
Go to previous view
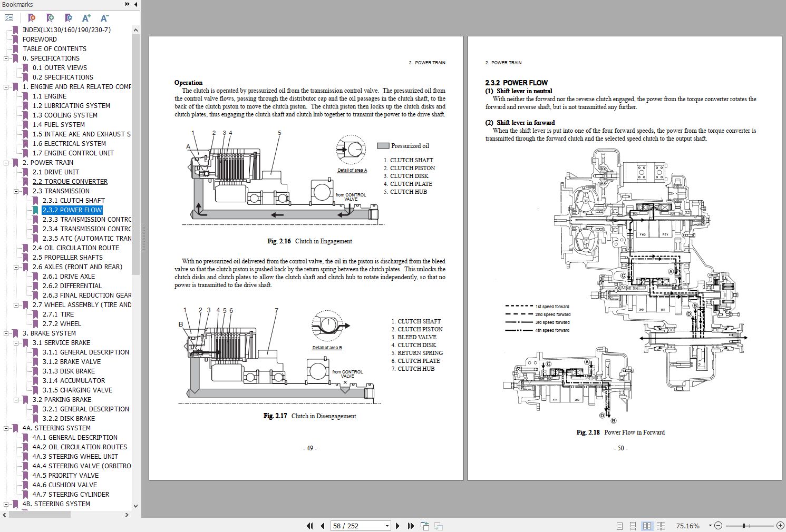click(424, 526)
